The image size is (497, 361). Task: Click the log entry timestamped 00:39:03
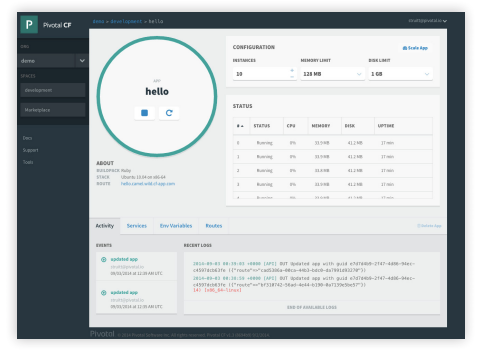click(304, 267)
